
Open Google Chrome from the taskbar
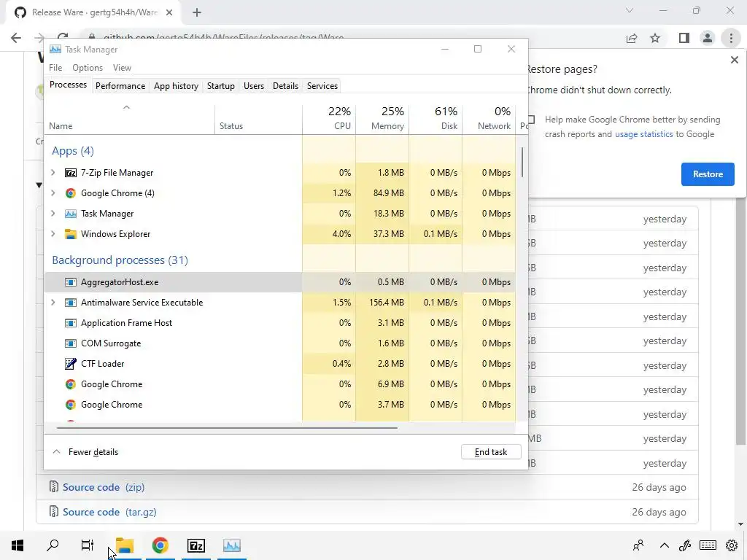point(160,545)
